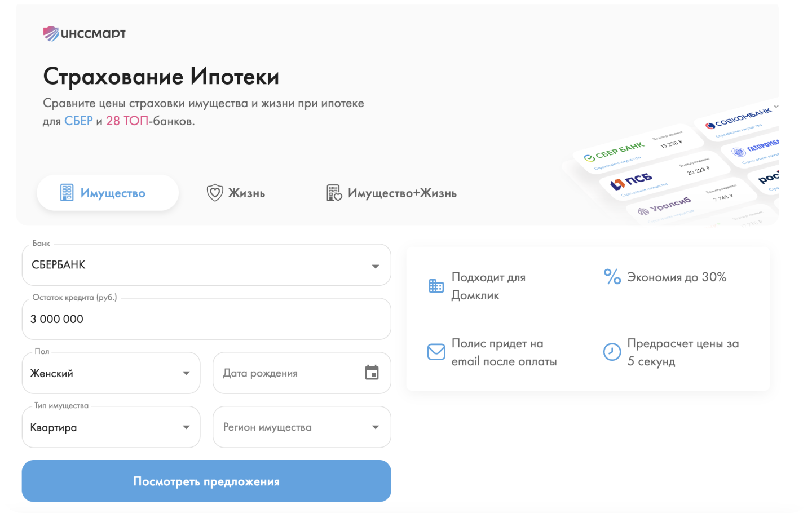This screenshot has width=812, height=513.
Task: Click the arrow of Тип имущества dropdown
Action: click(x=186, y=427)
